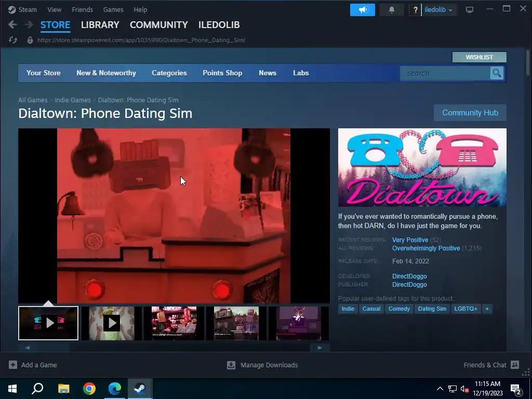Screen dimensions: 532x399
Task: Click the Steam logo icon in menu bar
Action: click(x=12, y=9)
